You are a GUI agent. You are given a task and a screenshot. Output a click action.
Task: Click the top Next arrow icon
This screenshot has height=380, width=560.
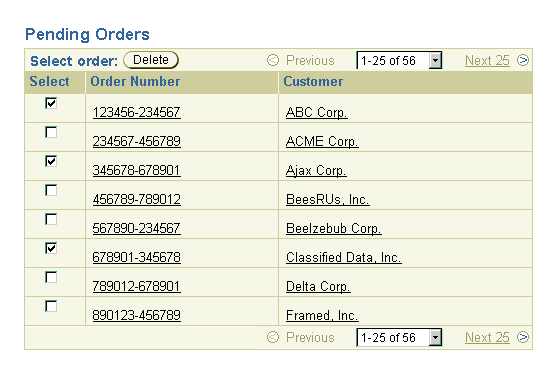click(522, 60)
